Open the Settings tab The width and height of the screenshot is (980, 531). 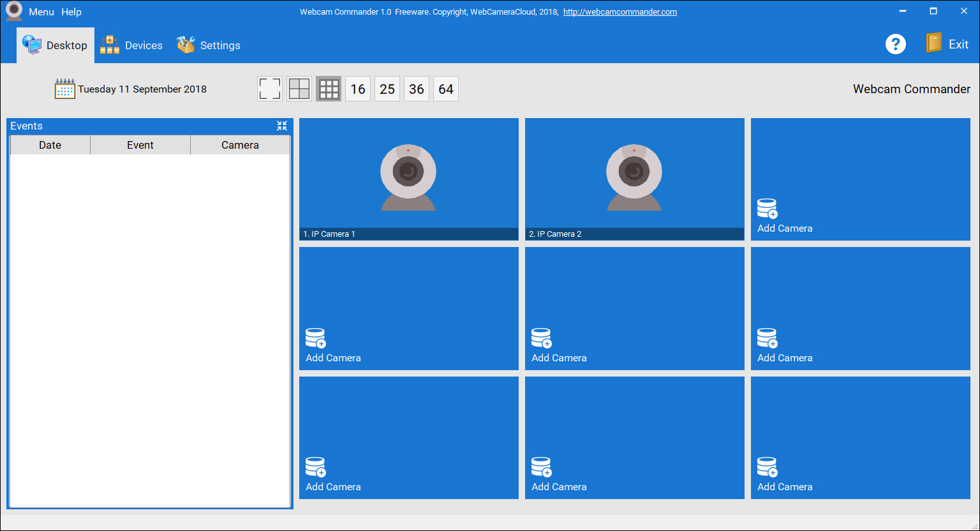pyautogui.click(x=209, y=45)
